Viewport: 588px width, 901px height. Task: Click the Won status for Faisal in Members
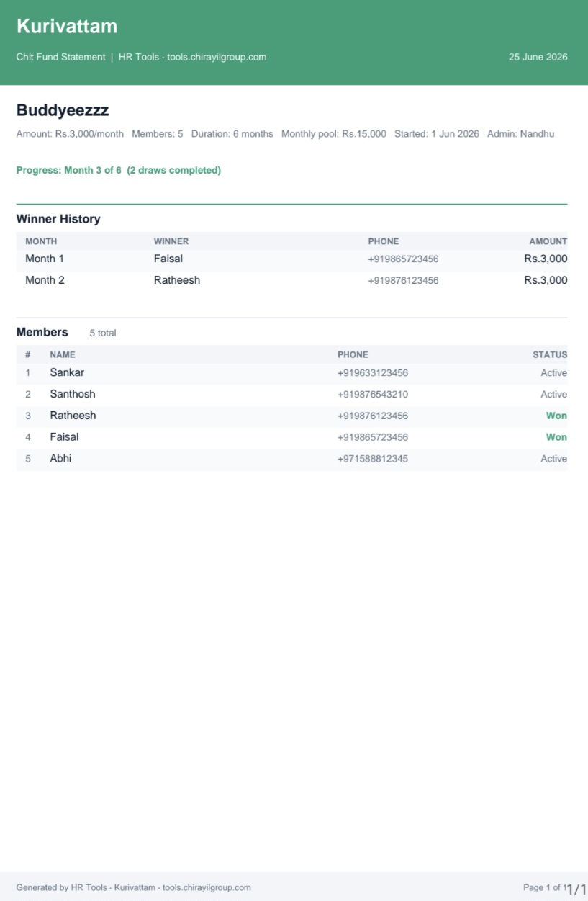click(556, 437)
